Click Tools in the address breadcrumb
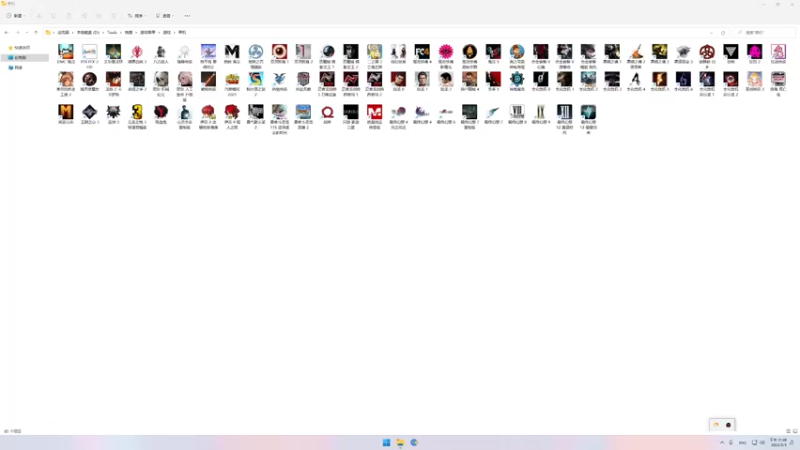 coord(112,32)
